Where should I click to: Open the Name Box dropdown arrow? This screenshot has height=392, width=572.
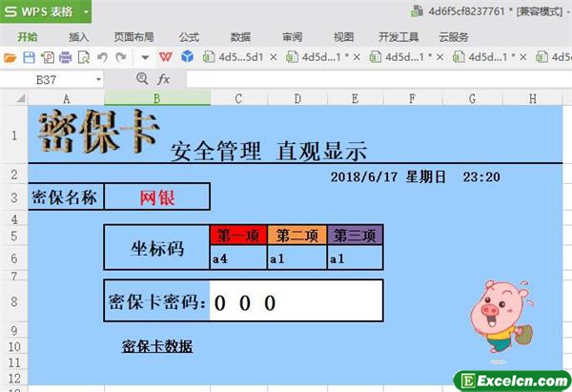pyautogui.click(x=98, y=79)
